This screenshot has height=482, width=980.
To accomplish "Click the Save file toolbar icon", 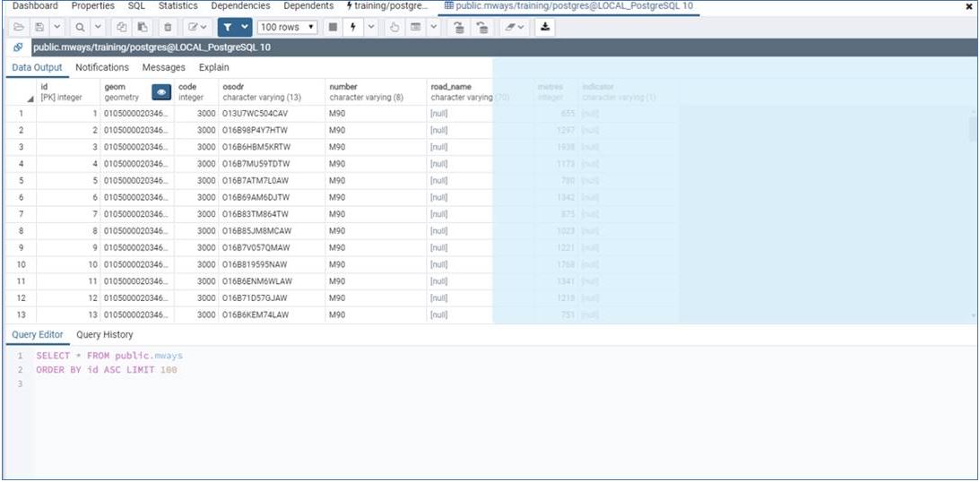I will 39,27.
